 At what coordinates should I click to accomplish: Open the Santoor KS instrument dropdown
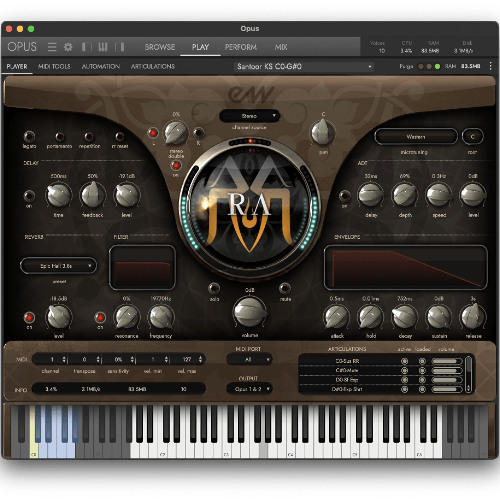tap(304, 66)
